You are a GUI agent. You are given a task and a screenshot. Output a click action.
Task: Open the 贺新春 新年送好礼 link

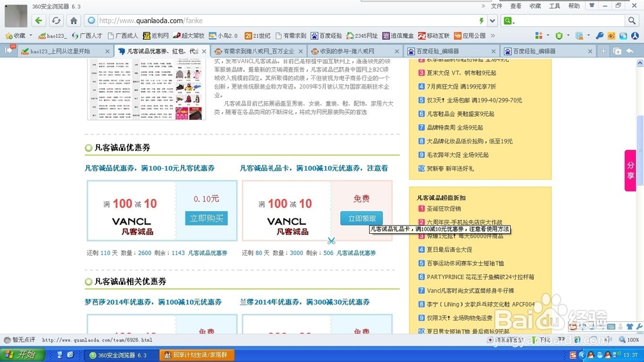(x=450, y=169)
